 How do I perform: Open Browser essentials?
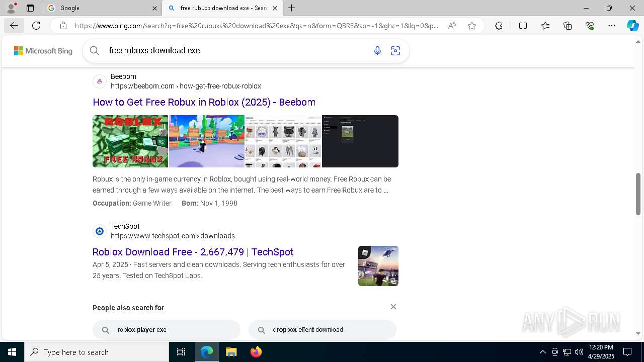point(590,26)
